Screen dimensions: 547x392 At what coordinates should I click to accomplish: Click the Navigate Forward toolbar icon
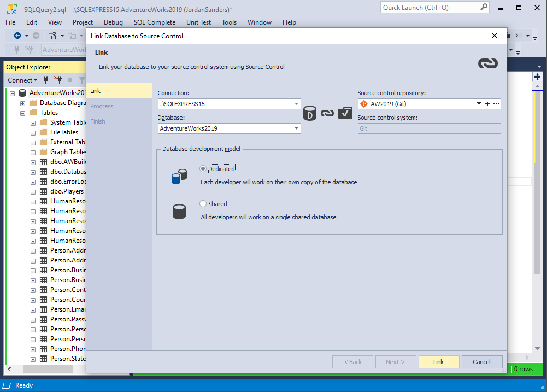point(36,36)
